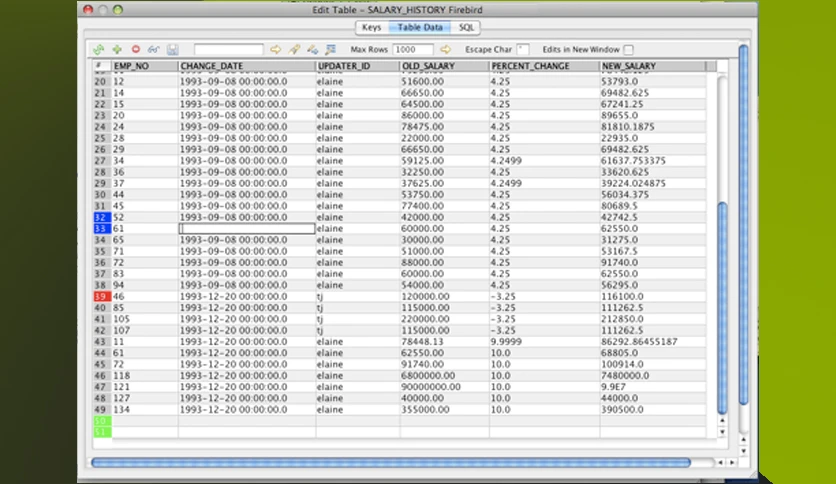Click the yellow arrow beside the filter field
Image resolution: width=836 pixels, height=484 pixels.
[275, 50]
